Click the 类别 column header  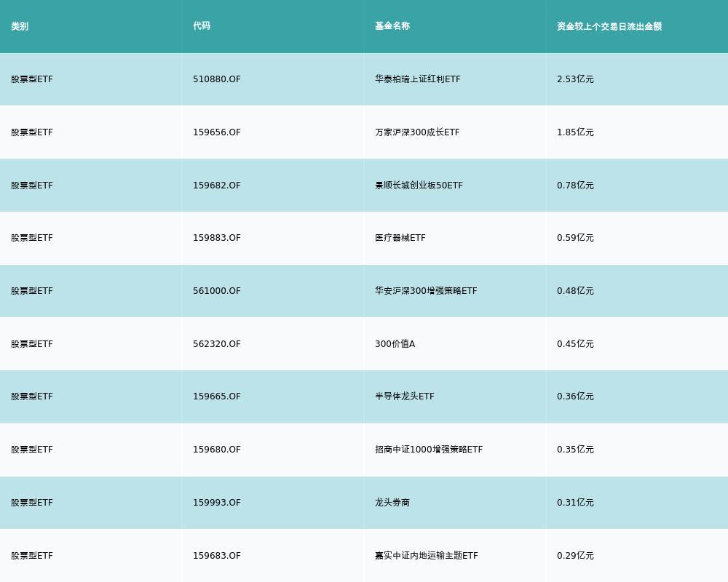(20, 26)
